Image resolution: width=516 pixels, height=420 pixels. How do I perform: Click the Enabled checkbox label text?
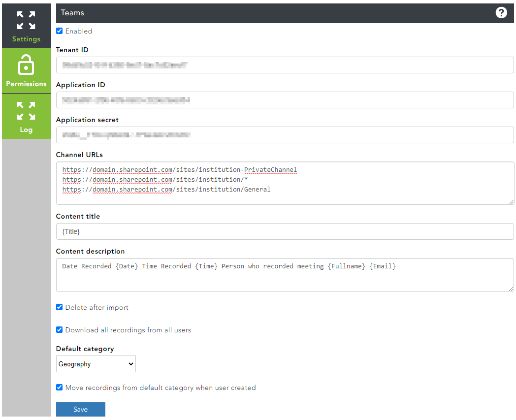coord(79,32)
